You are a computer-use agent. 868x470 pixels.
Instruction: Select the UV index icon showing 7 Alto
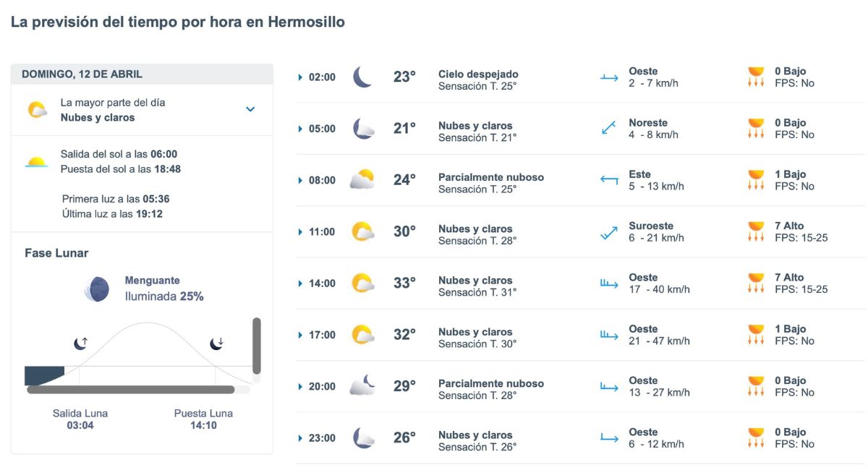[x=757, y=231]
